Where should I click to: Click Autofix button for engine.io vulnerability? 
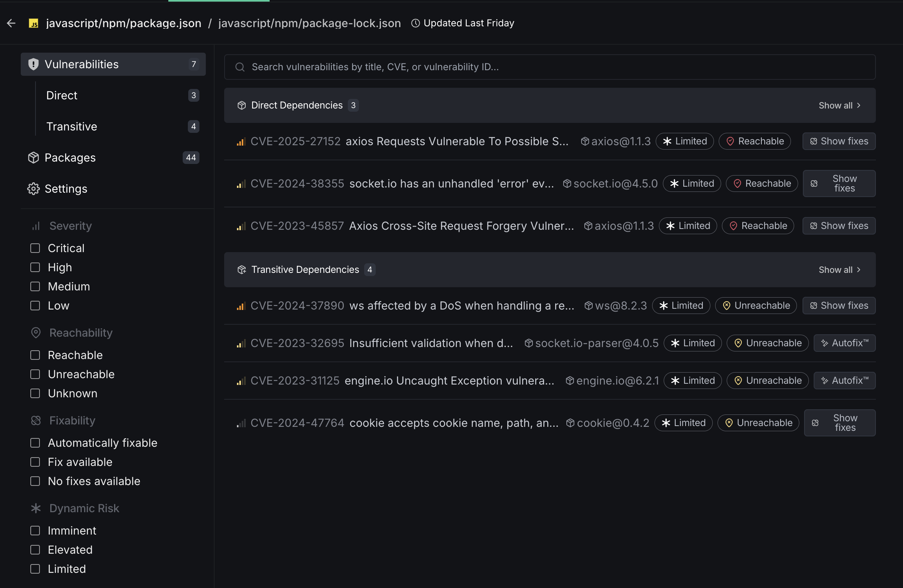pos(844,381)
